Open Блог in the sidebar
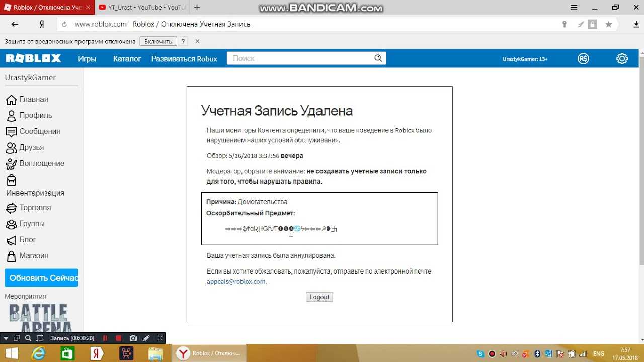Viewport: 644px width, 362px height. 21,239
